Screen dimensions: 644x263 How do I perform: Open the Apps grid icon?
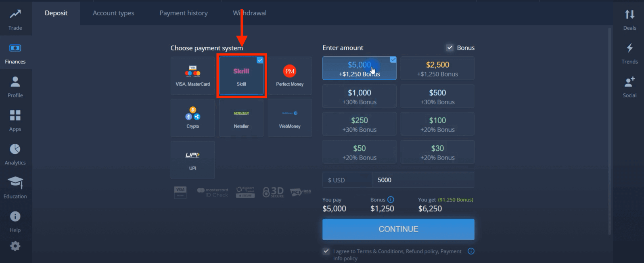(15, 120)
